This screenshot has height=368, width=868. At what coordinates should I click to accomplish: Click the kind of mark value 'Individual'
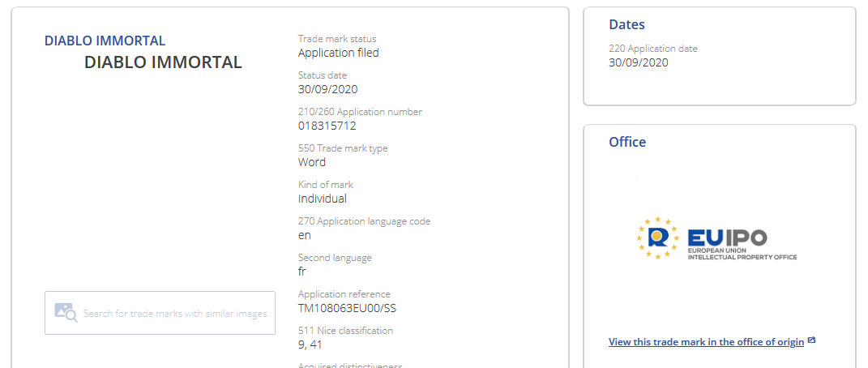click(323, 199)
